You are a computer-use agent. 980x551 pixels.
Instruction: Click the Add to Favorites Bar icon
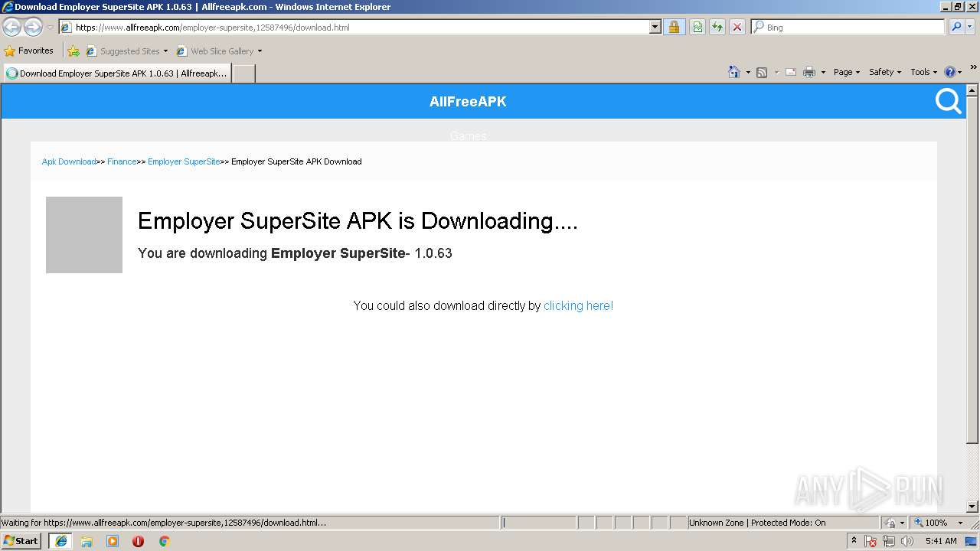point(73,51)
